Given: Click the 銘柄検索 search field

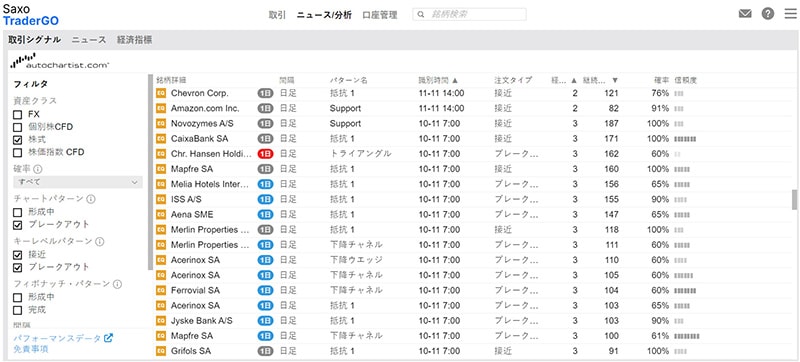Looking at the screenshot, I should point(469,14).
